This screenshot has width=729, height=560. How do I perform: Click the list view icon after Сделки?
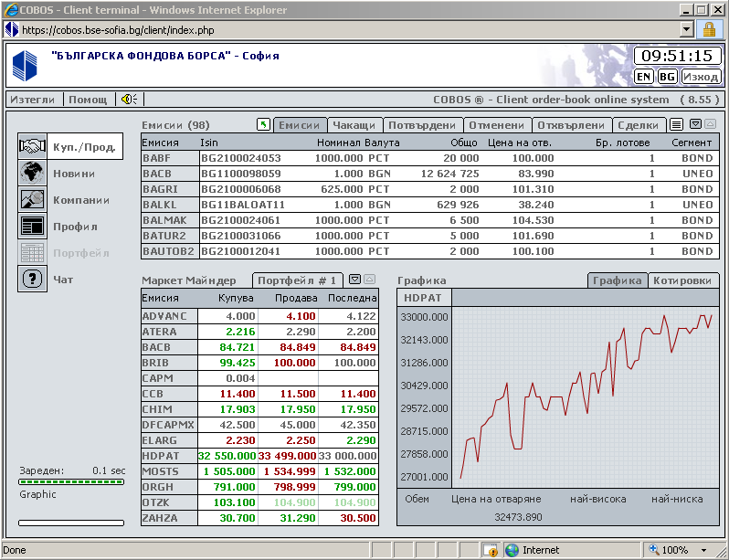676,125
